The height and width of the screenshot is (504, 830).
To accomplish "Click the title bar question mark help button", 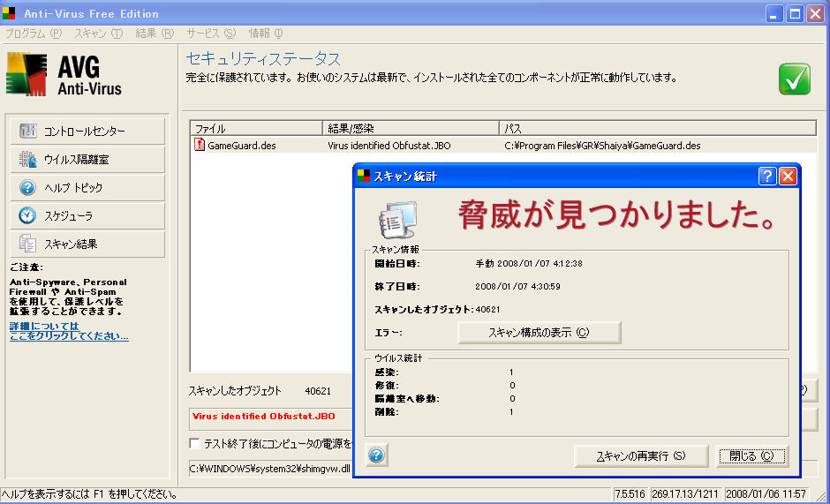I will (767, 176).
